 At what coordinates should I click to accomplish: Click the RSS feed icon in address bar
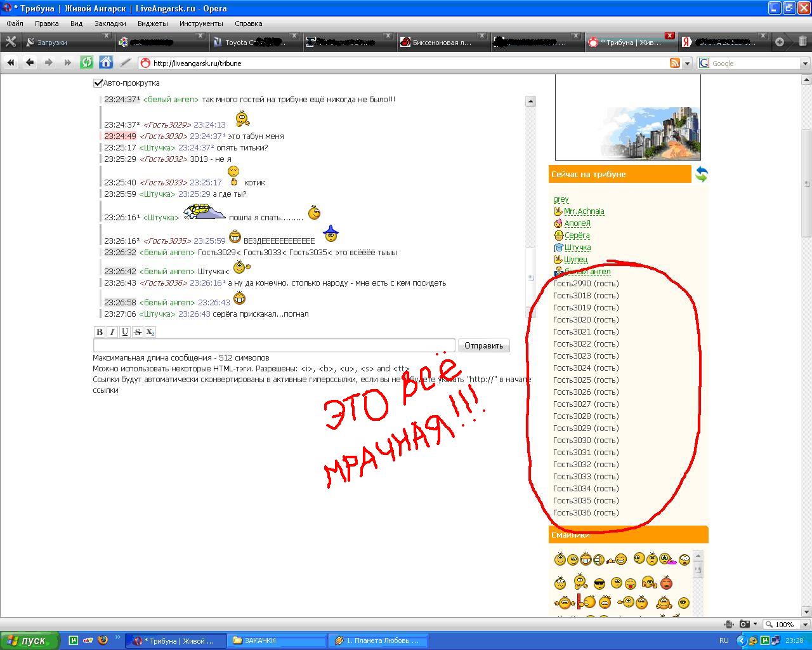click(675, 63)
